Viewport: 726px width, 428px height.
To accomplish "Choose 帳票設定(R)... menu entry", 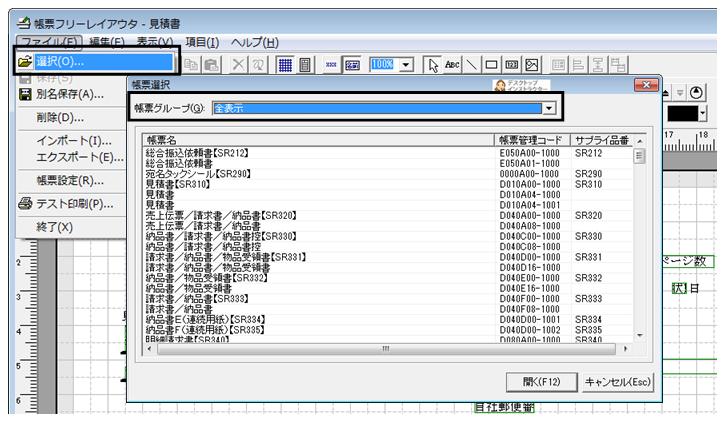I will coord(70,181).
